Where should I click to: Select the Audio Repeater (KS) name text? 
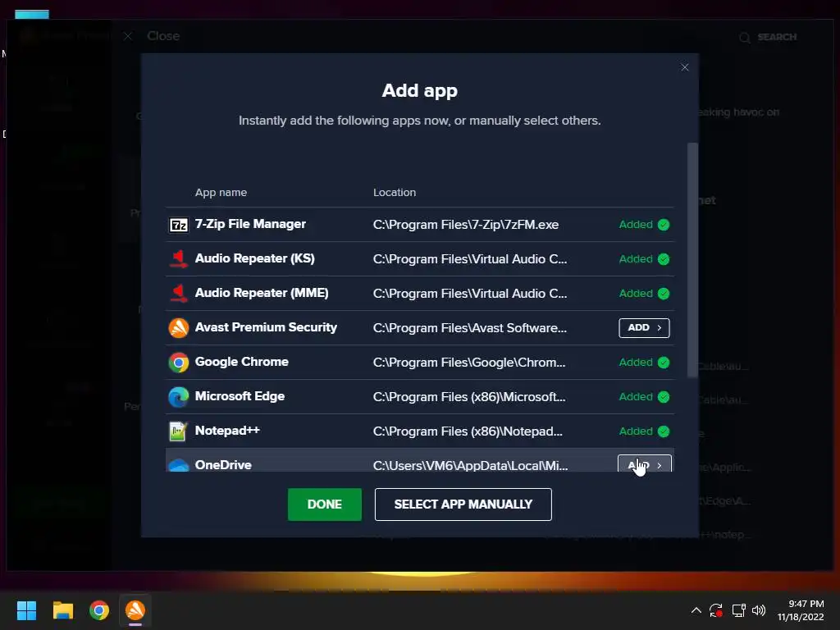[254, 258]
